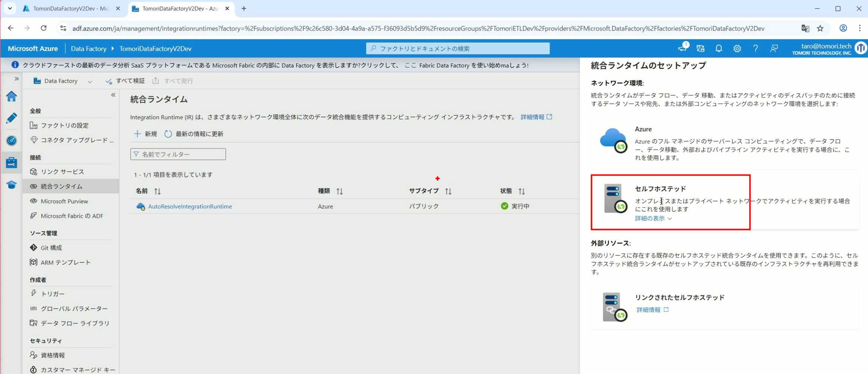Sort the table by 種類 column

(339, 191)
